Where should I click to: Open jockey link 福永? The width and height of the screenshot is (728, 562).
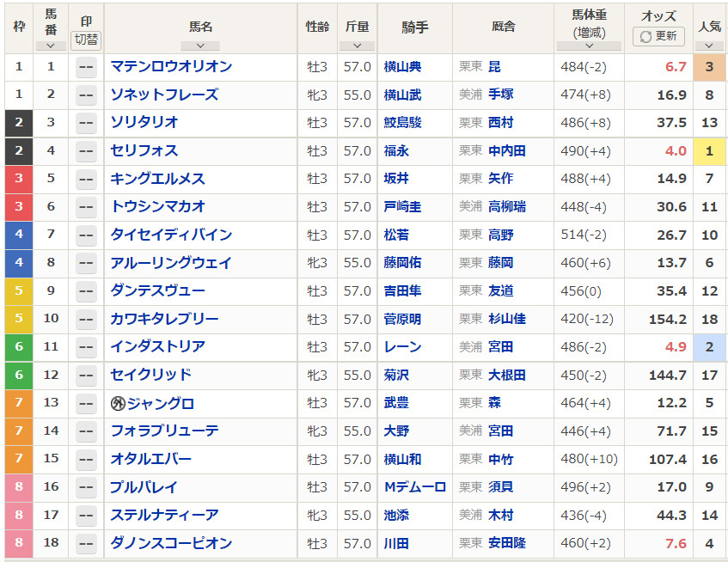tap(396, 151)
